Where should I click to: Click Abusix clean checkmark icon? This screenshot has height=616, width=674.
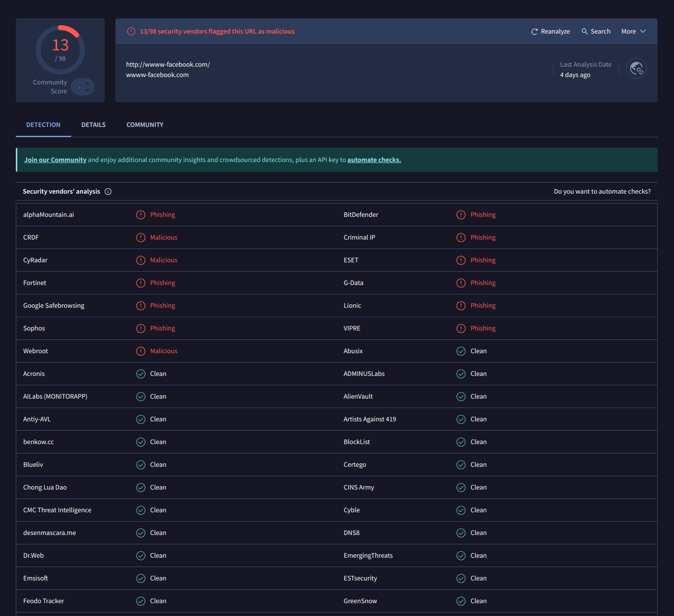point(461,351)
